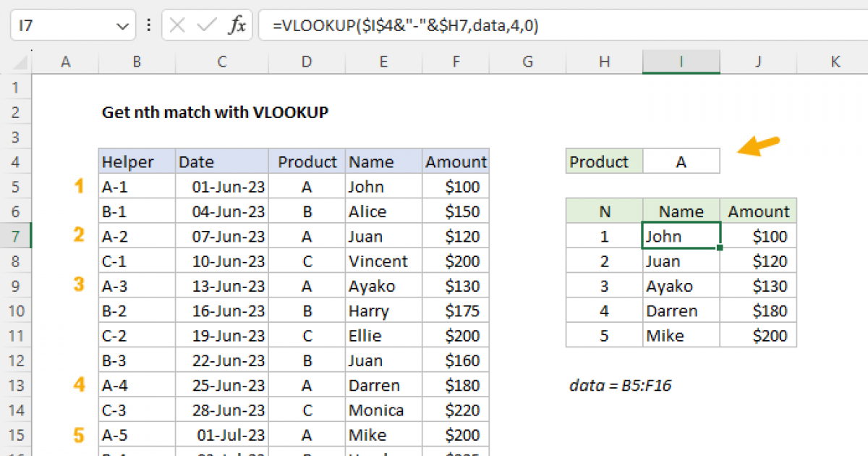Click the vertical ellipsis beside the Name Box
The width and height of the screenshot is (868, 456).
coord(148,24)
